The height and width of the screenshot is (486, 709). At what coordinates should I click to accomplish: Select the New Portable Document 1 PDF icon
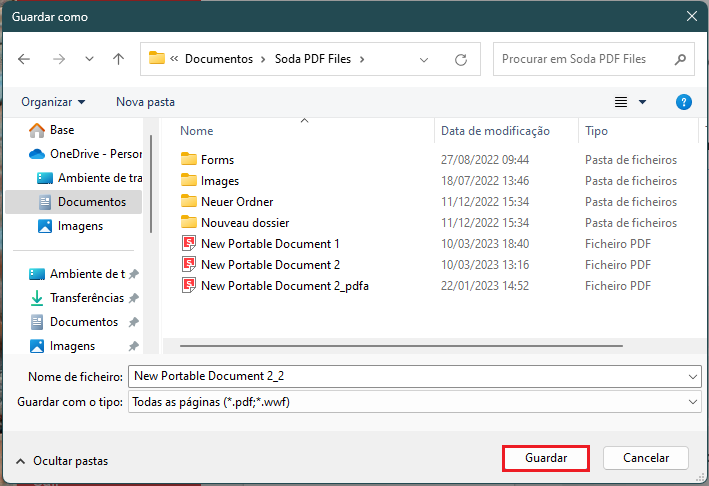coord(189,244)
